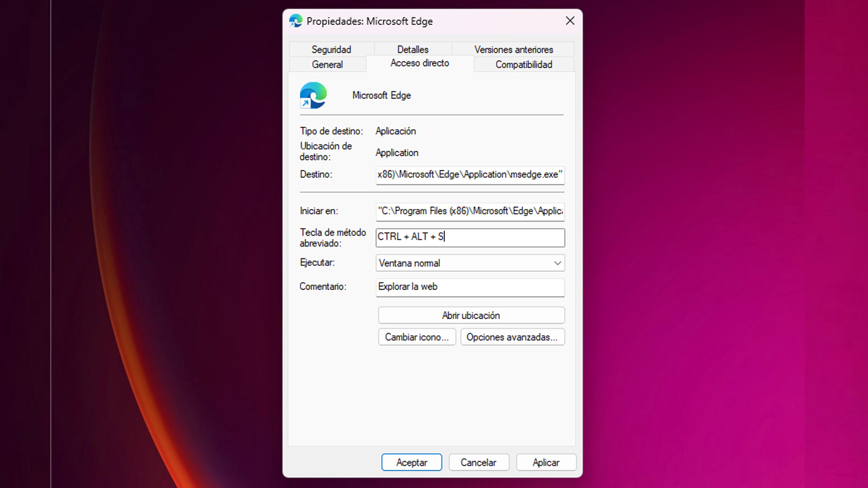The height and width of the screenshot is (488, 868).
Task: Click the Cancelar button
Action: pyautogui.click(x=479, y=462)
